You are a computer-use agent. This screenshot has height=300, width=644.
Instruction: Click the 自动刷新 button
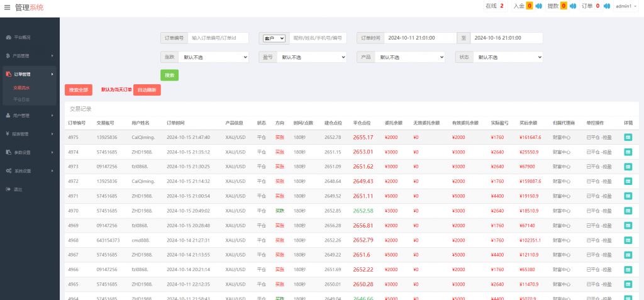(x=147, y=90)
